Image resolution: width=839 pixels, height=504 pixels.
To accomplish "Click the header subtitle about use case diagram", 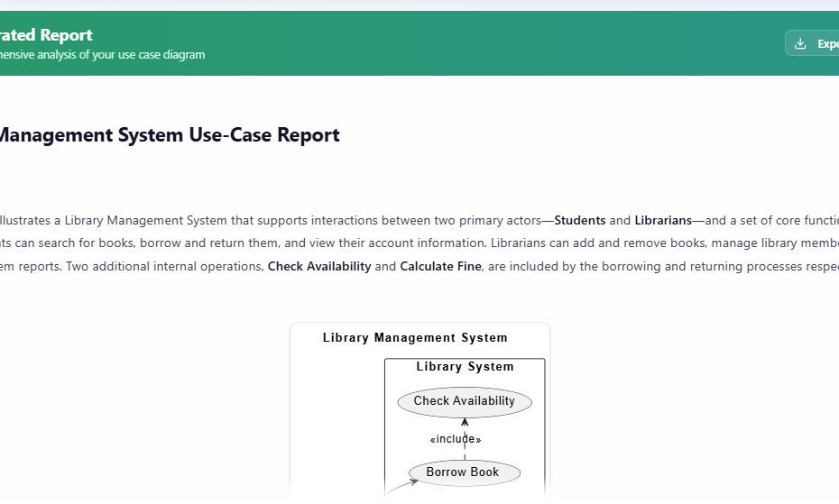I will (102, 55).
